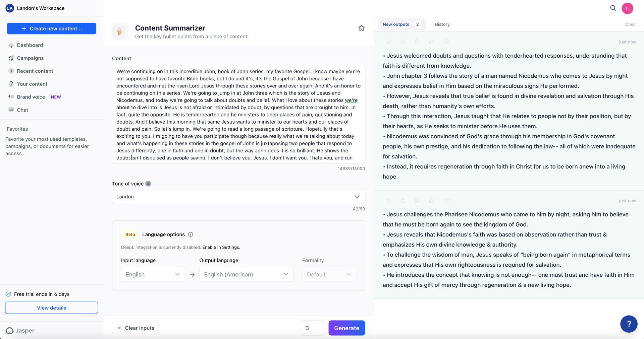Click the Generate button
Viewport: 644px width, 339px height.
pyautogui.click(x=347, y=328)
